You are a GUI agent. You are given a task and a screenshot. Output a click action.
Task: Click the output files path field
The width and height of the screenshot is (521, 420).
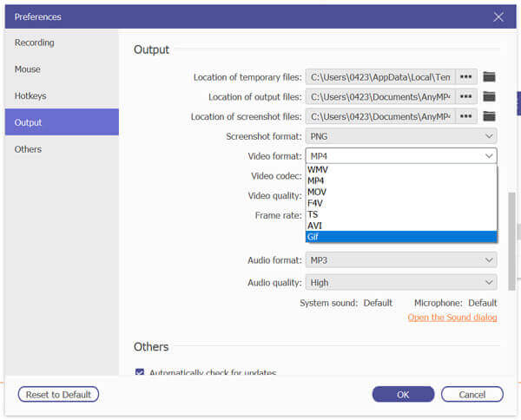pyautogui.click(x=380, y=96)
